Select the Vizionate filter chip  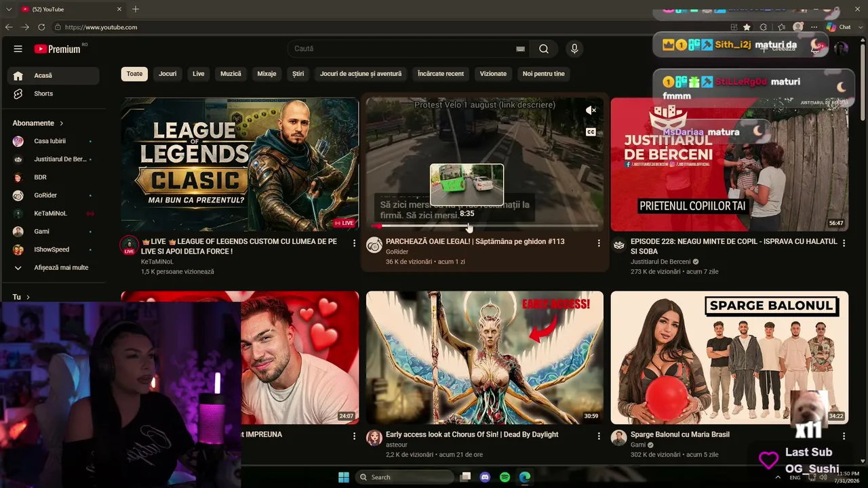(x=493, y=74)
